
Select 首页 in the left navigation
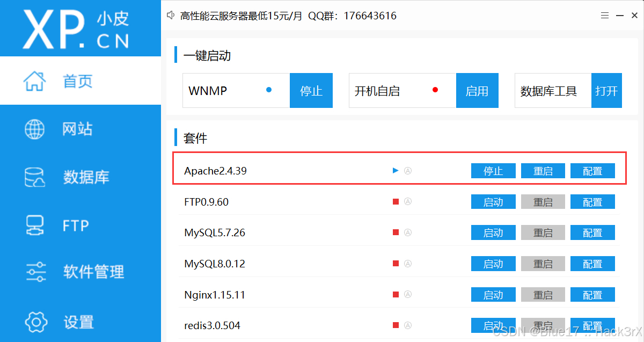[x=64, y=81]
